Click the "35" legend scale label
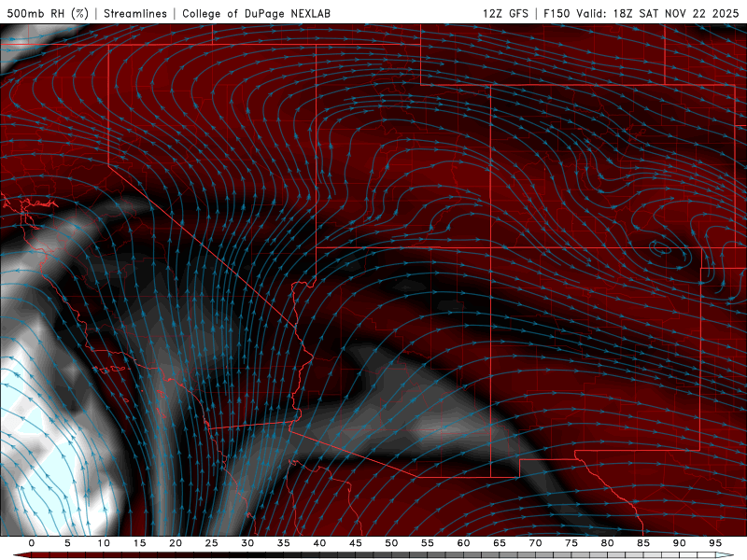The image size is (747, 560). pyautogui.click(x=284, y=543)
